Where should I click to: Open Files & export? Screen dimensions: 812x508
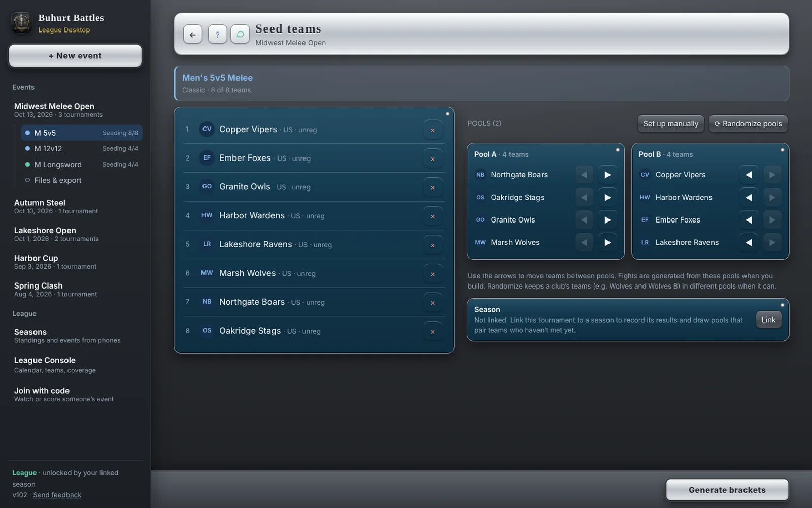pyautogui.click(x=81, y=180)
